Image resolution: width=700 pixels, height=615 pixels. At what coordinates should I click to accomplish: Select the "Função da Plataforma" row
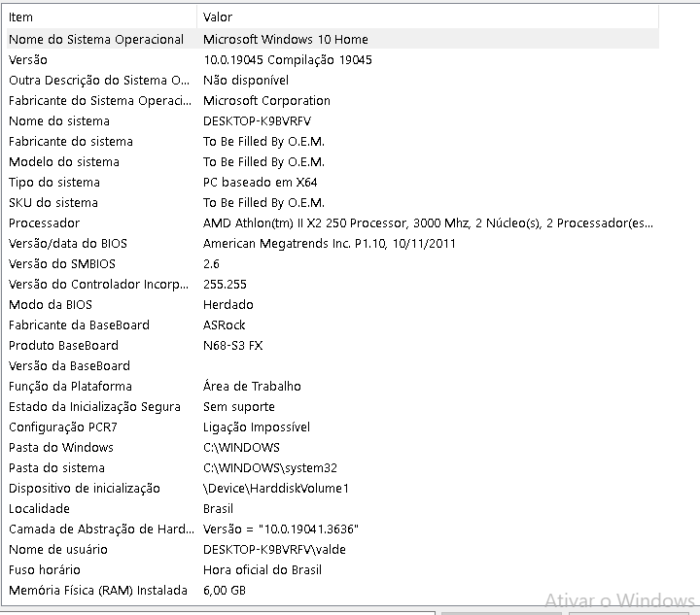click(332, 387)
